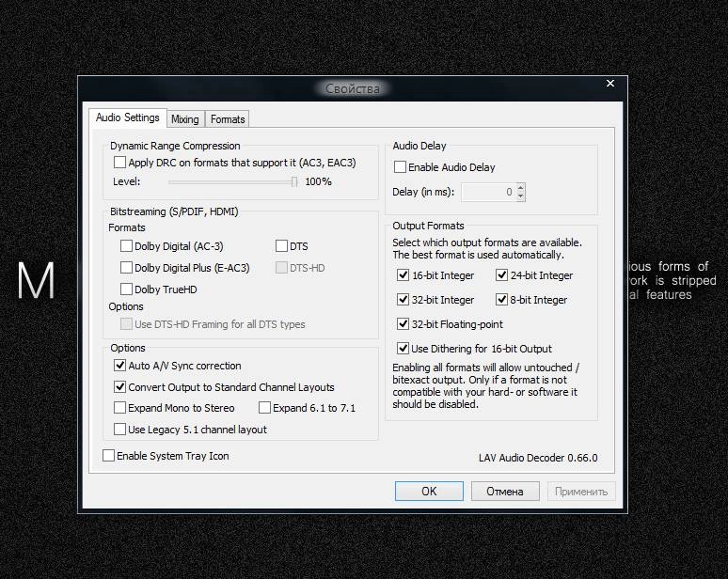The width and height of the screenshot is (728, 579).
Task: Enable Apply DRC on supported formats
Action: pyautogui.click(x=119, y=163)
